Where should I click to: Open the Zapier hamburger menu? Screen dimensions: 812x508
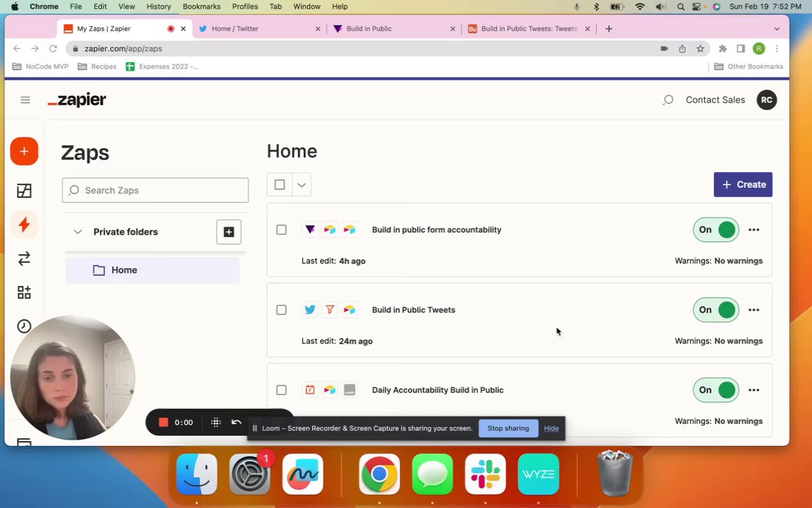point(25,100)
